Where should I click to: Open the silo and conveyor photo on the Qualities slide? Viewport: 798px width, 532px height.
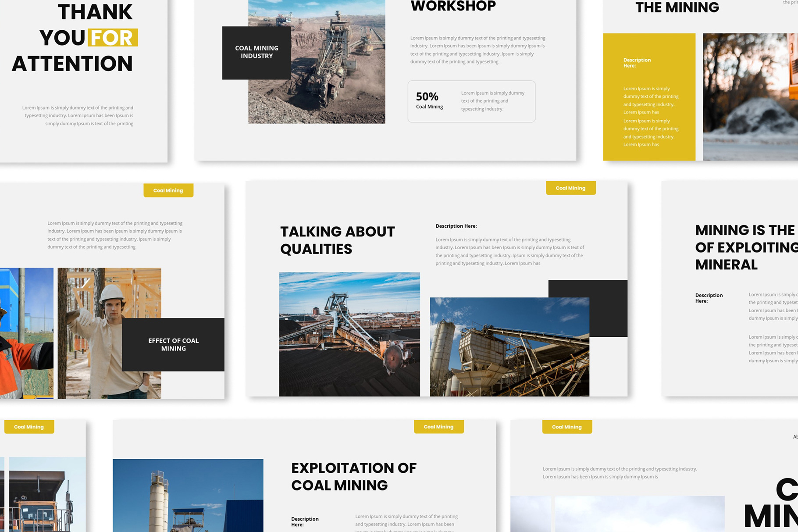point(509,347)
